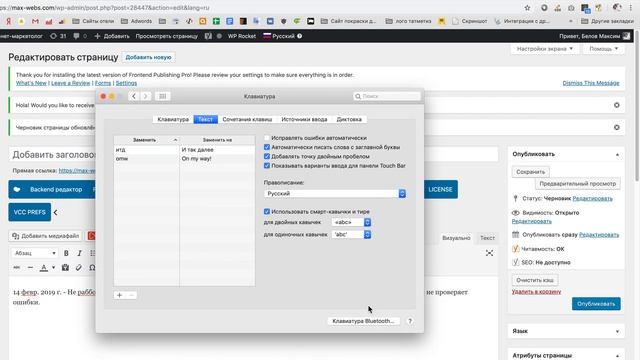
Task: Enable automatic error correction checkbox
Action: click(x=267, y=138)
